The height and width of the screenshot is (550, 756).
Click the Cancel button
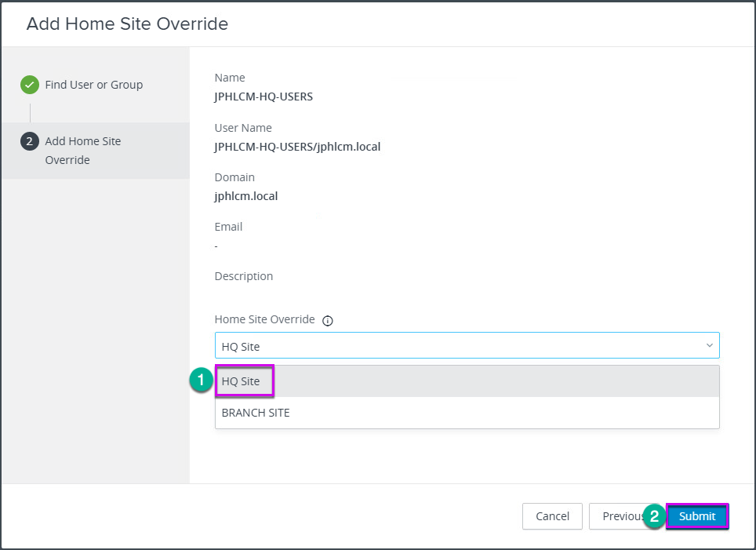pos(552,516)
